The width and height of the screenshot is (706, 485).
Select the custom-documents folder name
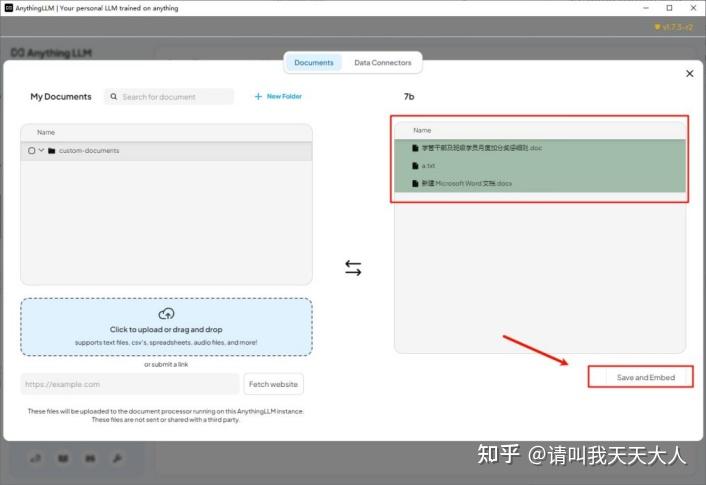(89, 150)
